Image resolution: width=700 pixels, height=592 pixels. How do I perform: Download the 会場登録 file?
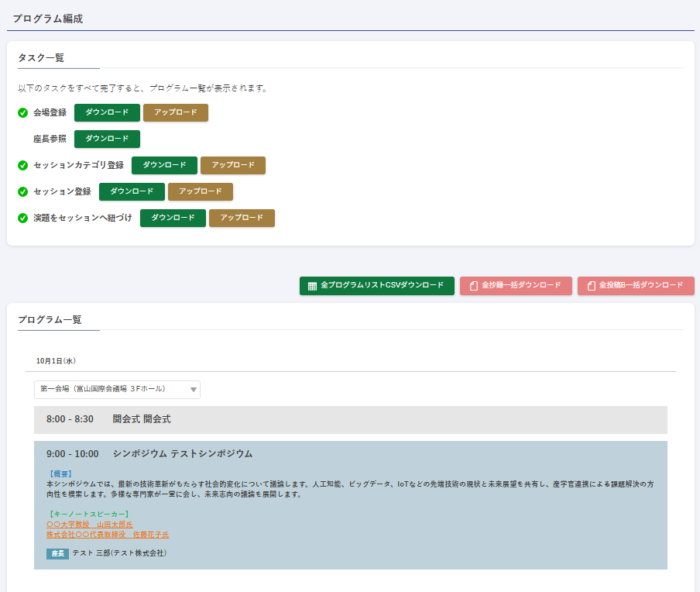pyautogui.click(x=107, y=112)
